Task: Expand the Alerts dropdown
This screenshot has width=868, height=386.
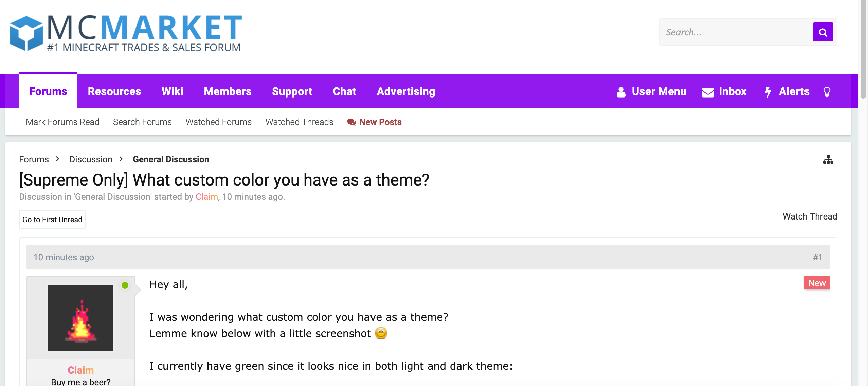Action: point(794,91)
